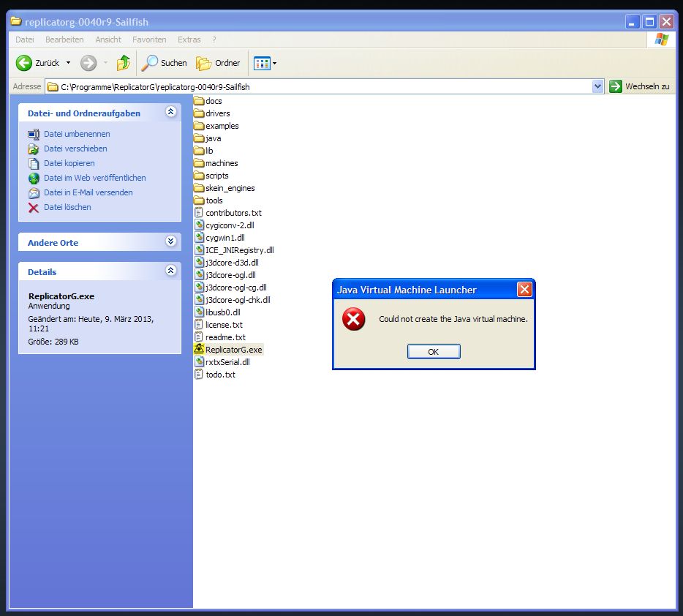683x616 pixels.
Task: Open the Datei menu
Action: [24, 40]
